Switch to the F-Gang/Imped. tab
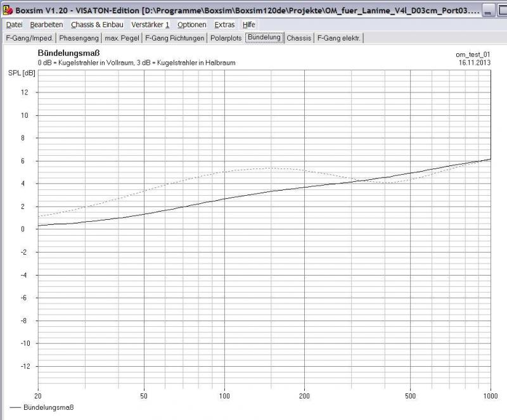Image resolution: width=507 pixels, height=420 pixels. coord(29,38)
